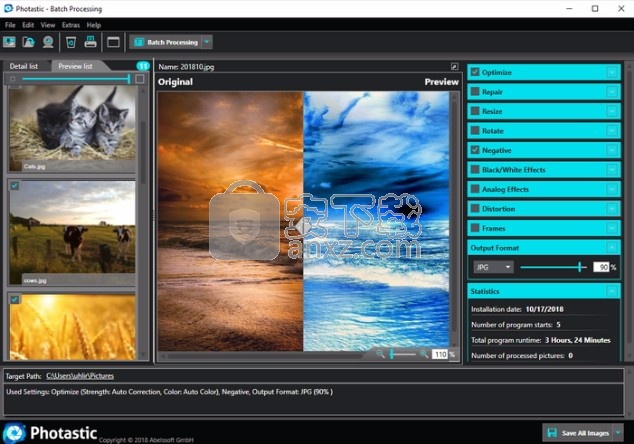The height and width of the screenshot is (444, 634).
Task: Click the small thumbnail size icon
Action: pos(13,79)
